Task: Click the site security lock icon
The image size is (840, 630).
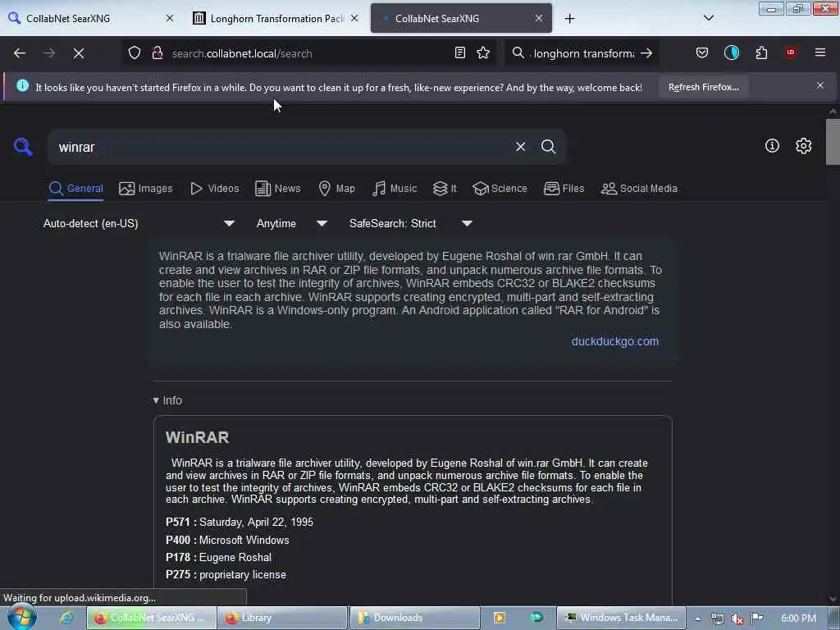Action: pyautogui.click(x=157, y=52)
